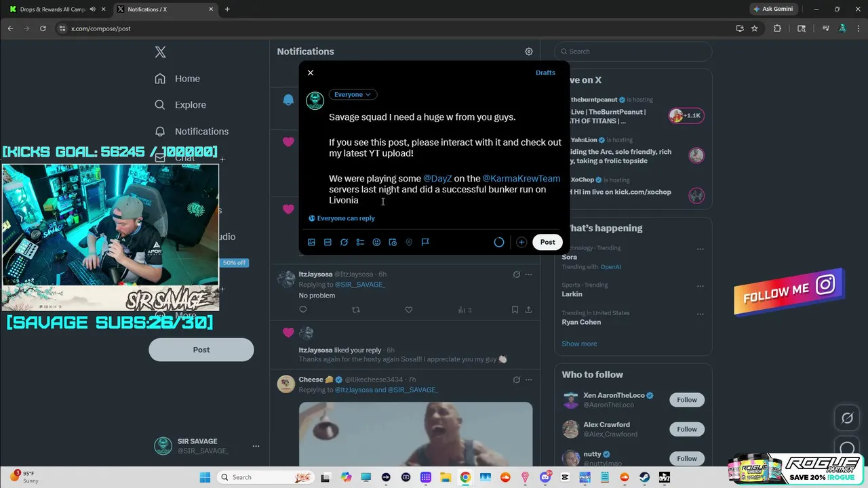Open Explore in X sidebar
The width and height of the screenshot is (868, 488).
pyautogui.click(x=180, y=105)
